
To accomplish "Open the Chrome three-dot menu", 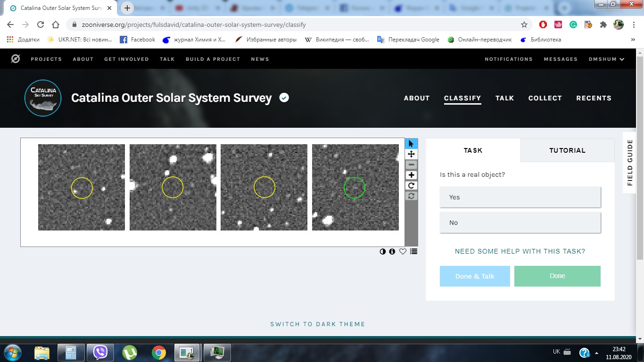I will 633,25.
